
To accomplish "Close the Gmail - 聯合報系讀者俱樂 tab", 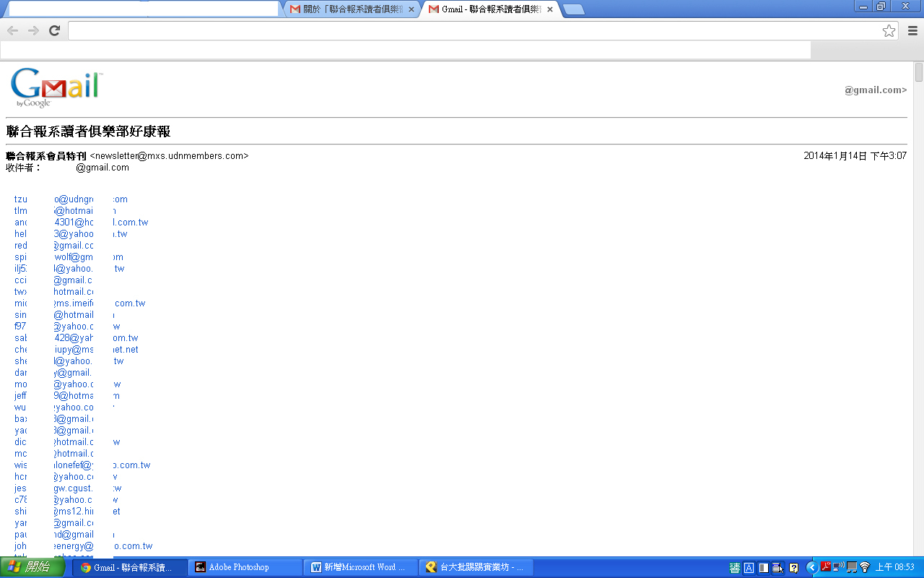I will pyautogui.click(x=550, y=9).
